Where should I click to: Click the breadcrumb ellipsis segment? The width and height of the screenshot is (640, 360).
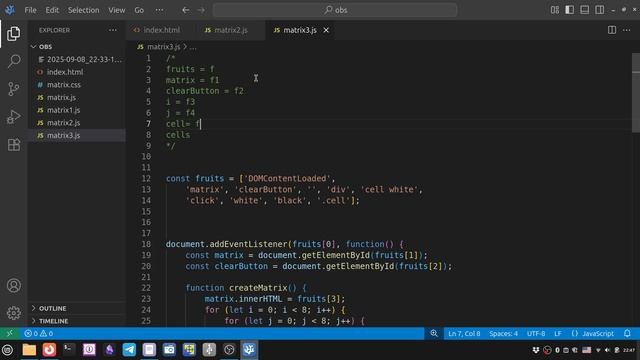pyautogui.click(x=193, y=47)
